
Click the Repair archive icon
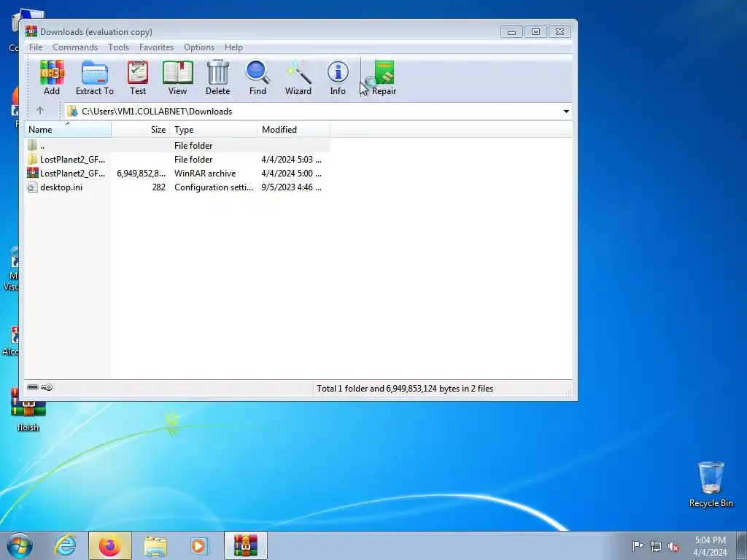[x=384, y=77]
